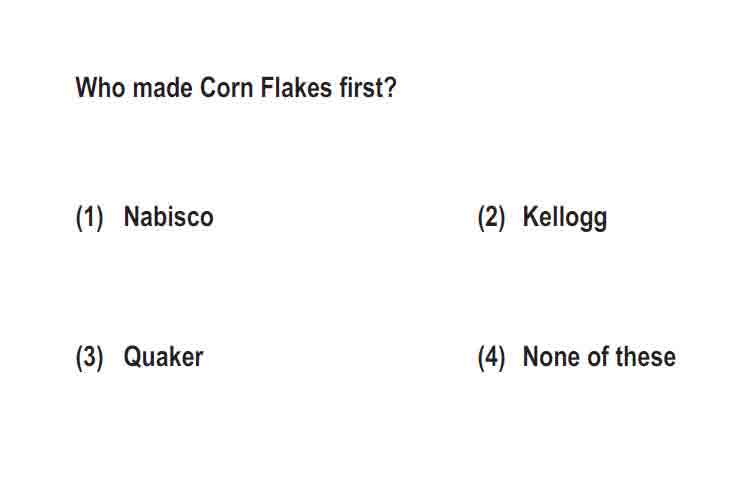Click the capital Q in Quaker
Screen dimensions: 750x500
tap(132, 357)
